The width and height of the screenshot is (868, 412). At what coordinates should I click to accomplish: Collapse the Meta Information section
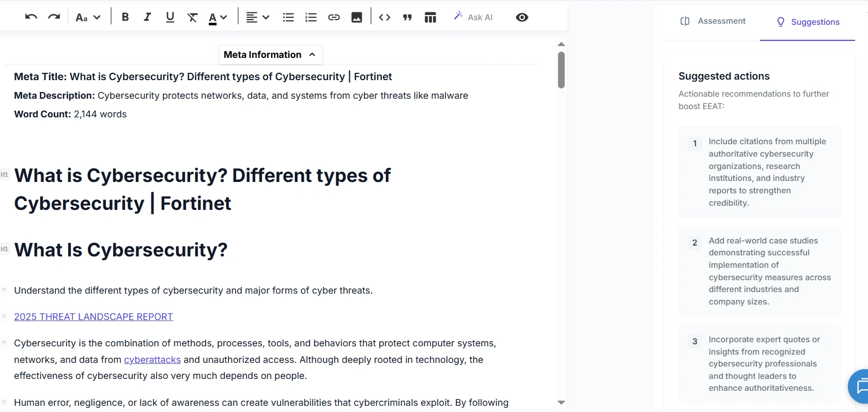pyautogui.click(x=270, y=55)
